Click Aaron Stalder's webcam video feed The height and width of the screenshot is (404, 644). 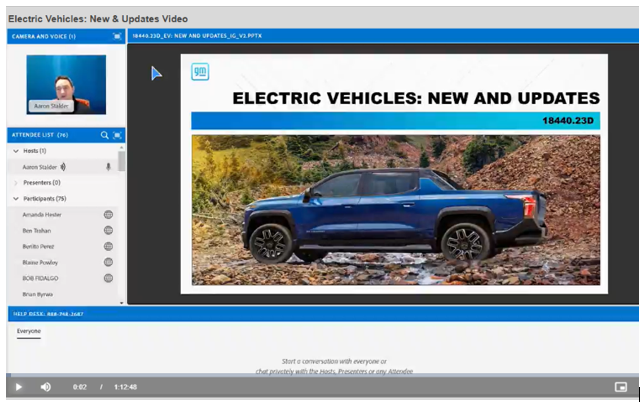pos(66,84)
